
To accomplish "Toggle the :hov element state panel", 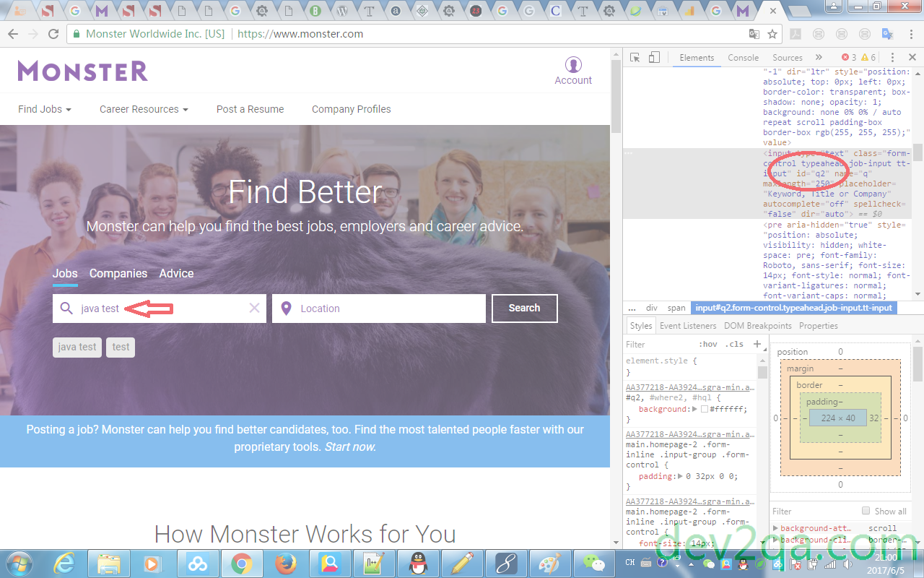I will [x=708, y=345].
